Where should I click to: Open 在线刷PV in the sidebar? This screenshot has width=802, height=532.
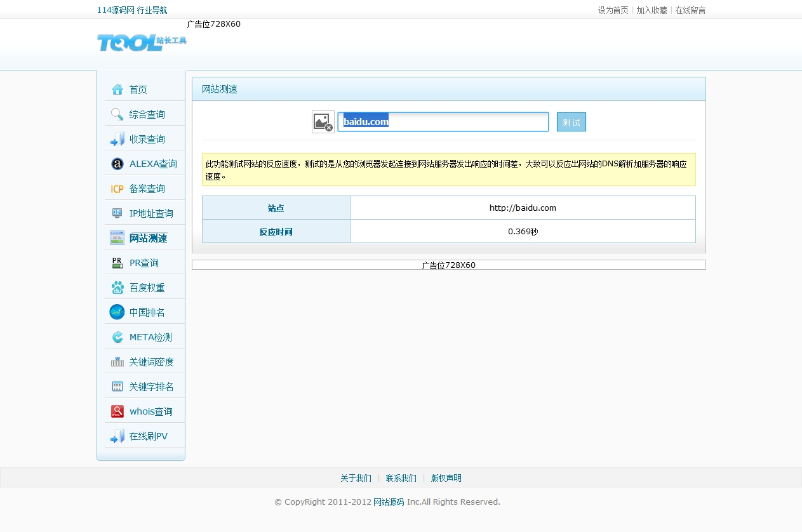coord(149,436)
